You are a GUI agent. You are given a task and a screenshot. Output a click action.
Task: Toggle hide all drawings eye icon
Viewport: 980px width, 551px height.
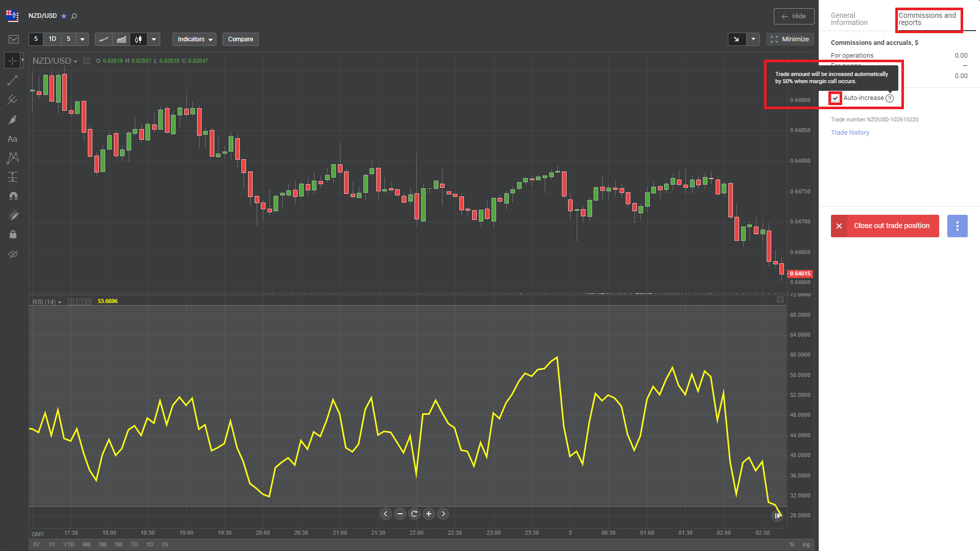tap(13, 254)
